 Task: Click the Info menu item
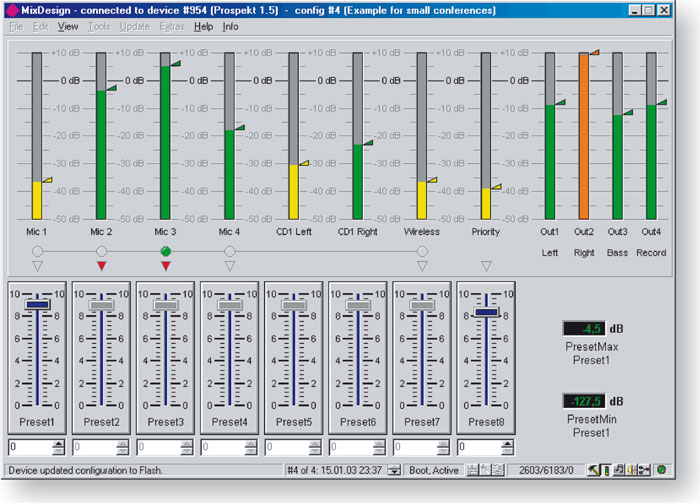tap(231, 27)
